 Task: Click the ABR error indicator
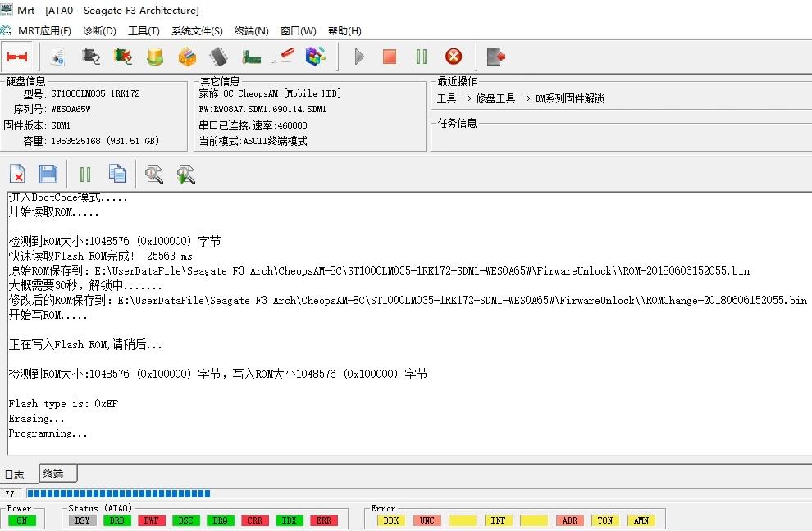[570, 520]
